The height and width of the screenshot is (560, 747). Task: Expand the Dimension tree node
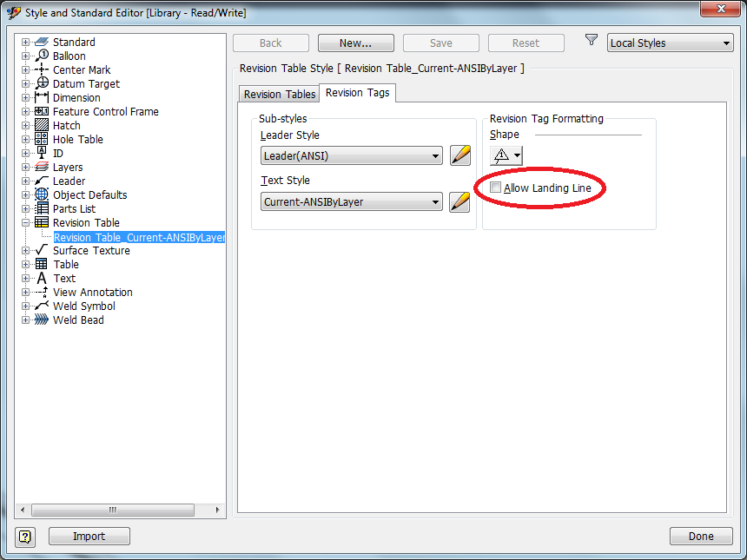[27, 97]
